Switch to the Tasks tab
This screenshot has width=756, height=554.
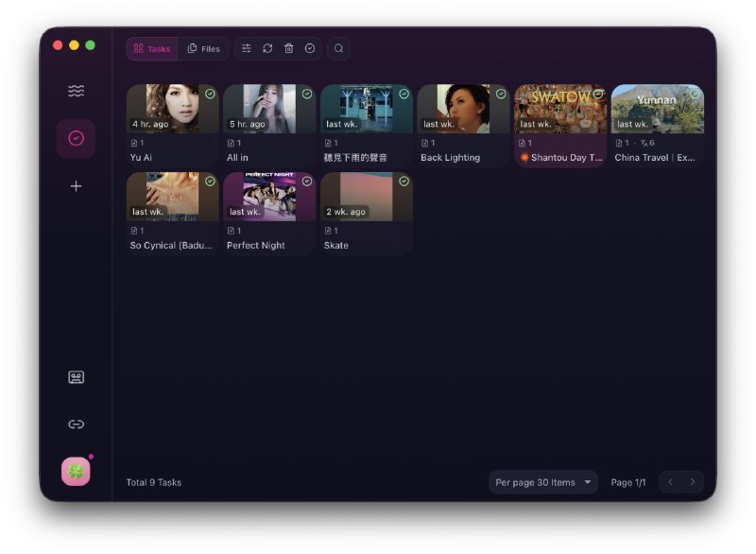pyautogui.click(x=152, y=49)
